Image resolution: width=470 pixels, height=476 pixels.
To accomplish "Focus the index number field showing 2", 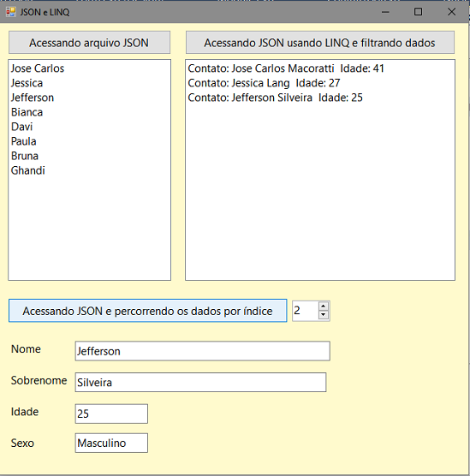I will pos(305,311).
